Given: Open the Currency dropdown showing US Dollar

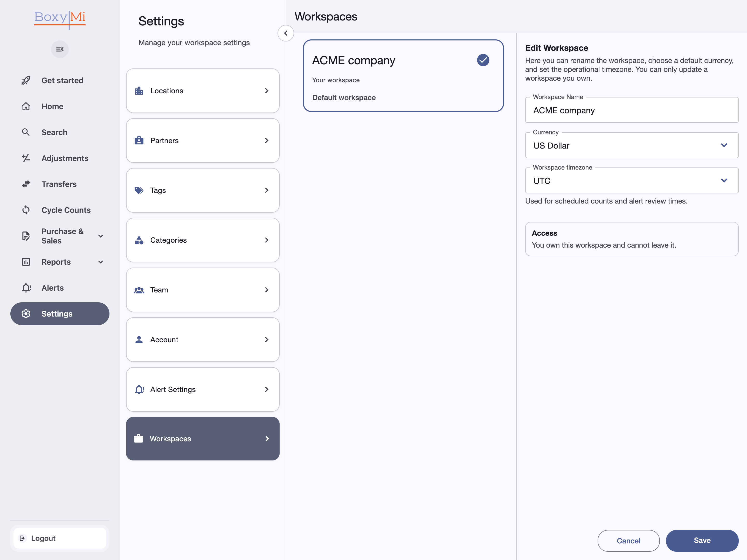Looking at the screenshot, I should click(632, 145).
